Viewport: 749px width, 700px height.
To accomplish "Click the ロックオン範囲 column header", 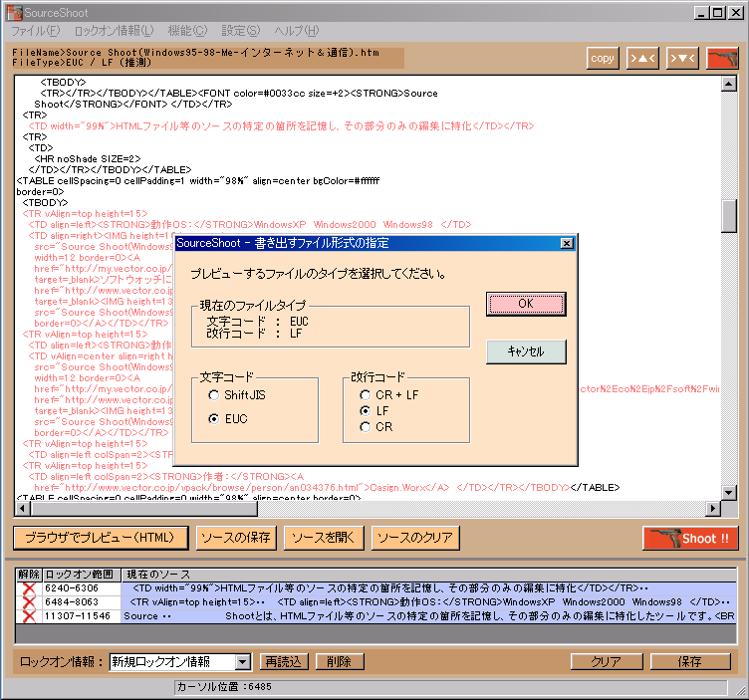I will point(82,575).
